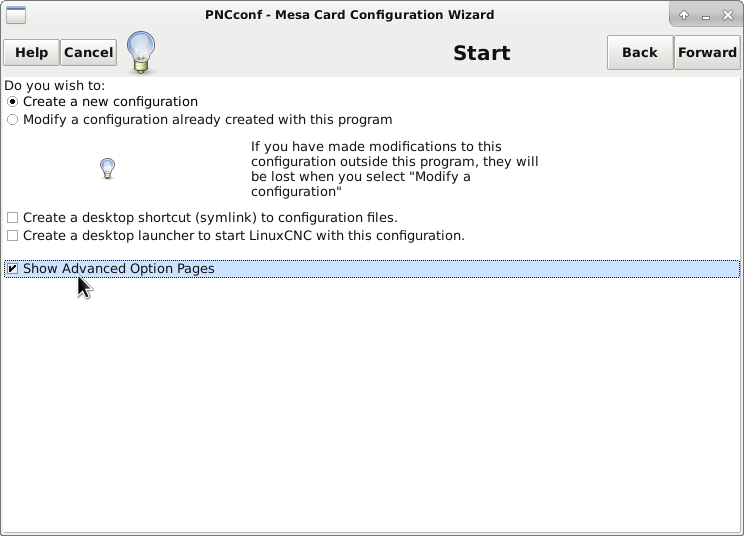Click the small lightbulb hint icon

108,169
